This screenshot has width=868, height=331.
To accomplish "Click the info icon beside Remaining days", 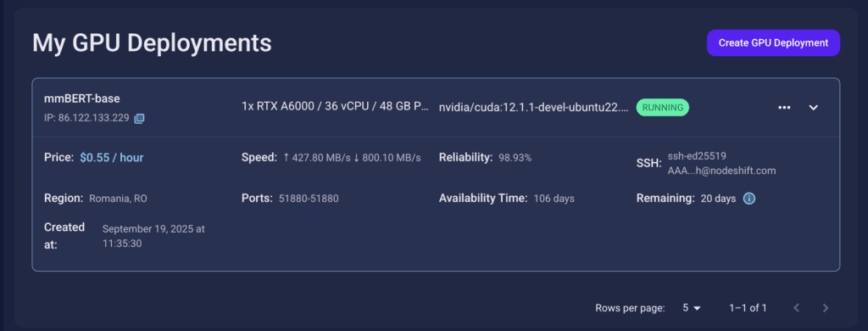I will coord(749,199).
